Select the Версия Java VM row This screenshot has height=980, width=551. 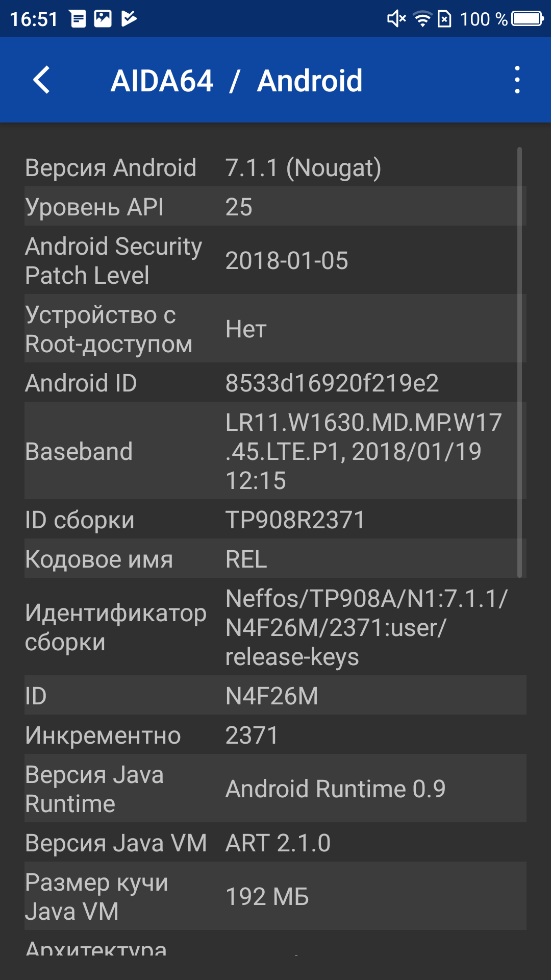point(275,842)
